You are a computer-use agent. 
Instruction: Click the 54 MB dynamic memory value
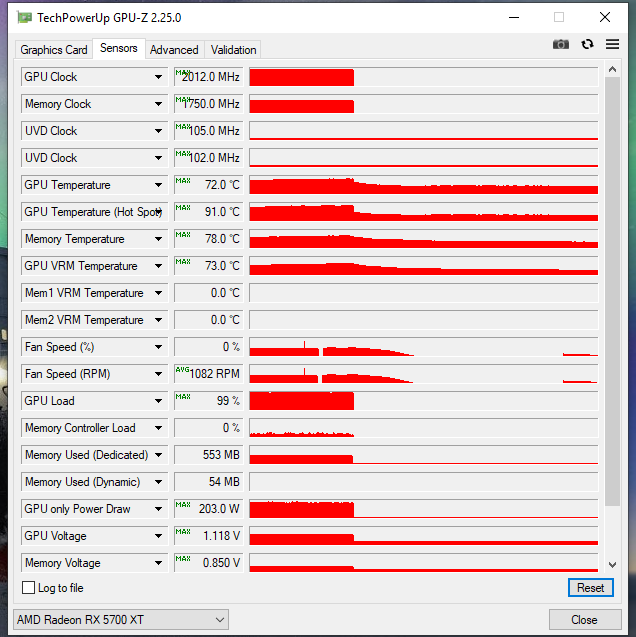(x=208, y=482)
